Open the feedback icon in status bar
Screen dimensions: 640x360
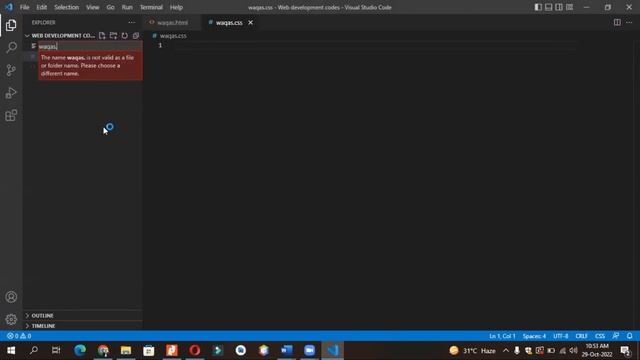[x=616, y=336]
